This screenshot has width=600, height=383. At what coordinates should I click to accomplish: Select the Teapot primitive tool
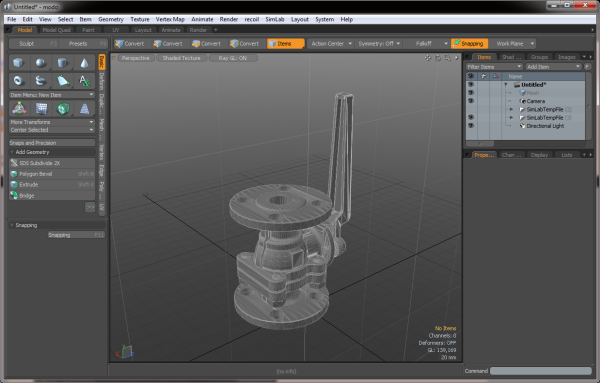point(41,81)
